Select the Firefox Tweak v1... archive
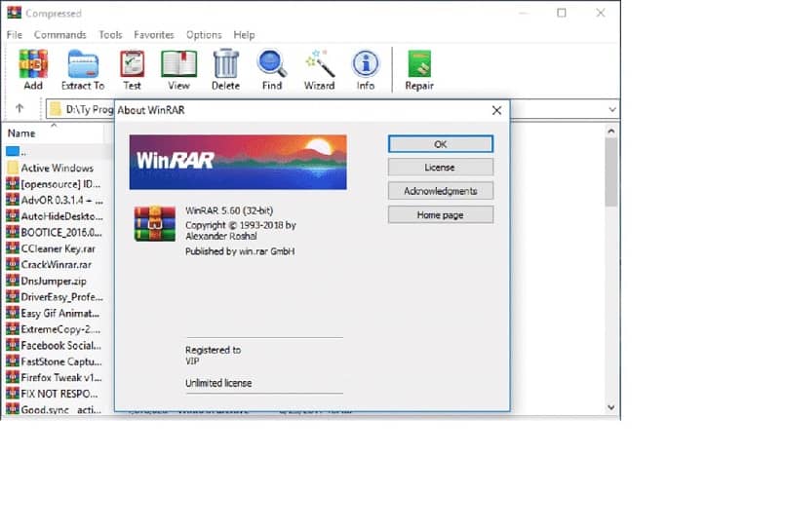Image resolution: width=786 pixels, height=532 pixels. tap(61, 377)
